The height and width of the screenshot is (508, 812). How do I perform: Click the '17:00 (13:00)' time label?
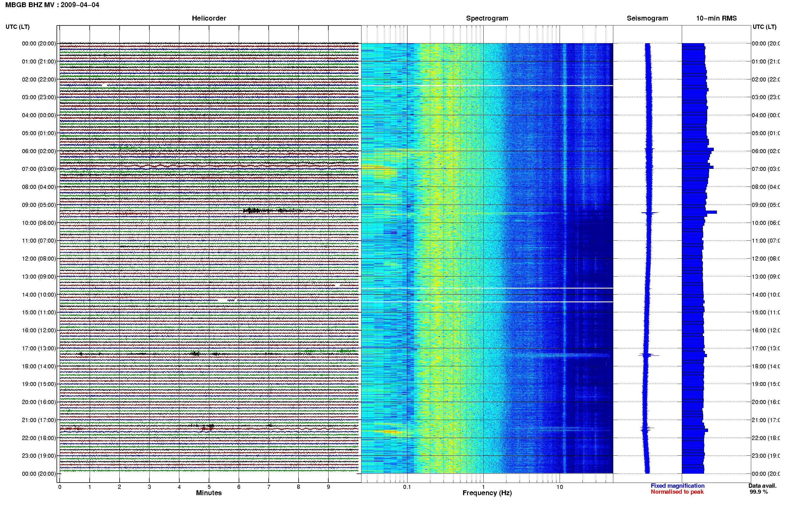point(39,348)
